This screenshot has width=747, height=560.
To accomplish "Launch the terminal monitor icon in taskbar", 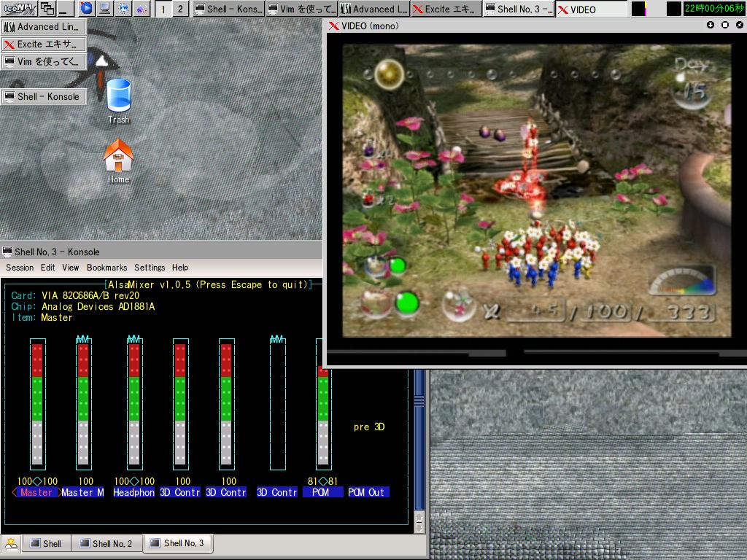I will (104, 9).
